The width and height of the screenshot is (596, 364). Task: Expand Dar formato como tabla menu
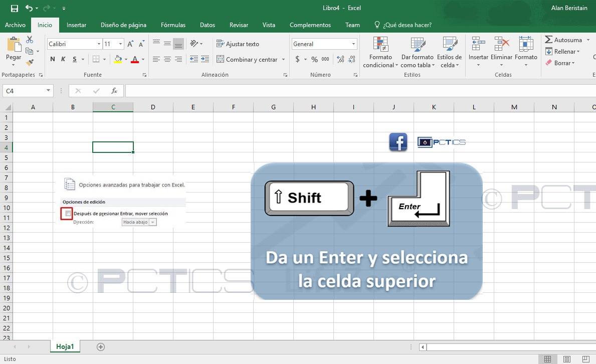418,52
